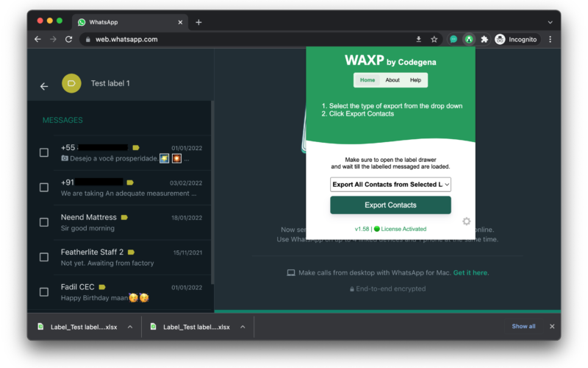Expand options for first downloaded xlsx file

tap(130, 327)
